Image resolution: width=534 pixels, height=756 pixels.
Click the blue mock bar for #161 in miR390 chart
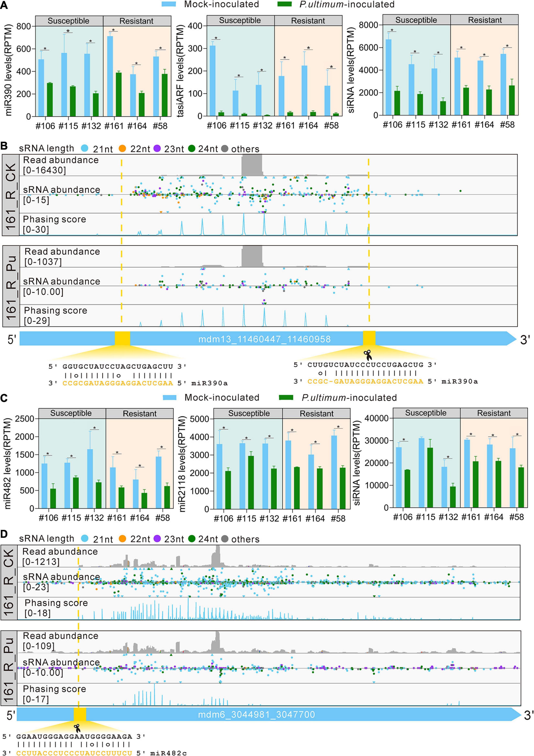point(110,76)
